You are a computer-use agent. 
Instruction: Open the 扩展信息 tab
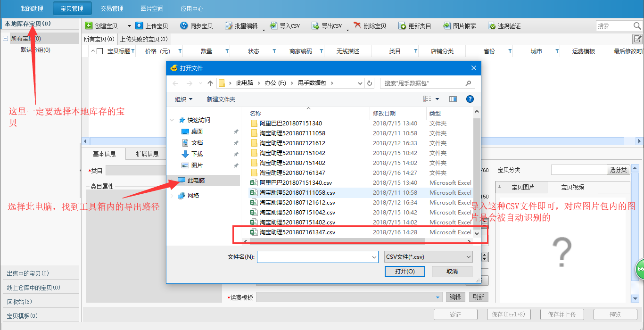click(x=147, y=154)
